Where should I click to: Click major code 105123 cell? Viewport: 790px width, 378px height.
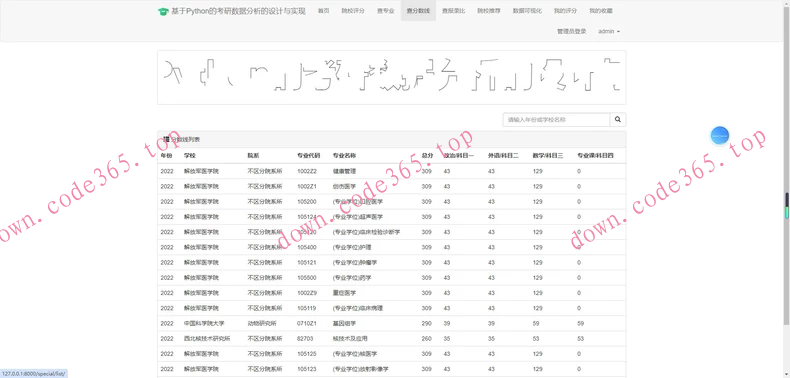pyautogui.click(x=307, y=369)
